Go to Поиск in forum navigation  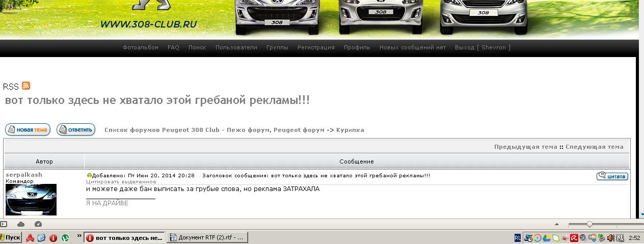click(197, 47)
